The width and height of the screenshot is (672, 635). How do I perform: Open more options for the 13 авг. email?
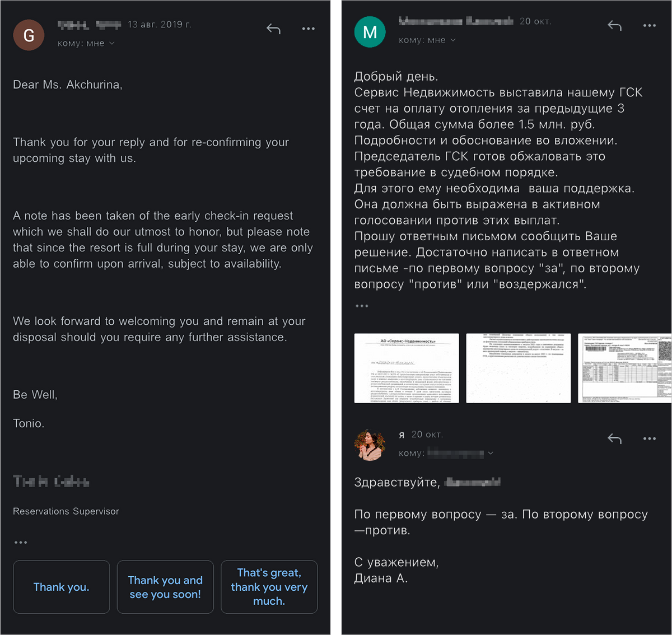click(308, 29)
